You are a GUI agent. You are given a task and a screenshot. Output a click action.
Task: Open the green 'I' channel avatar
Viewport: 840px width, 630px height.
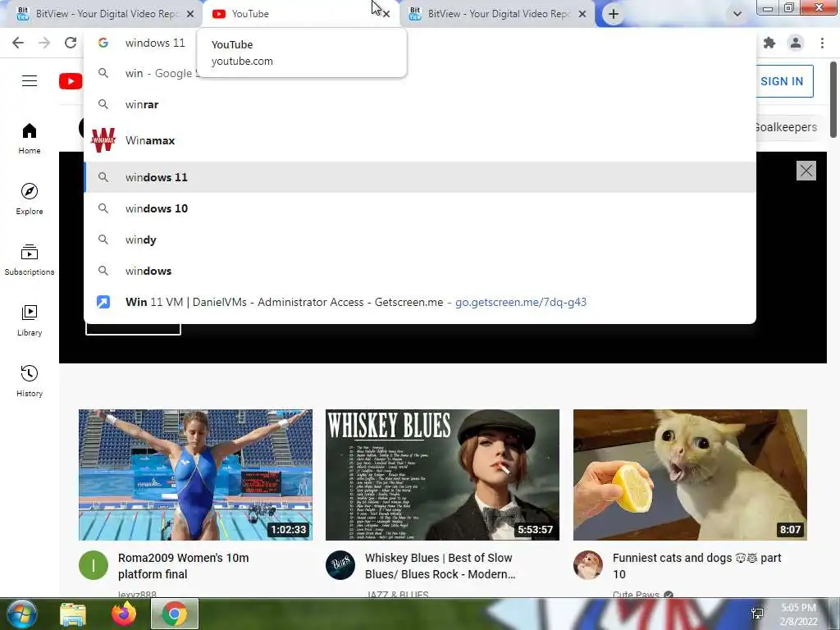coord(94,565)
